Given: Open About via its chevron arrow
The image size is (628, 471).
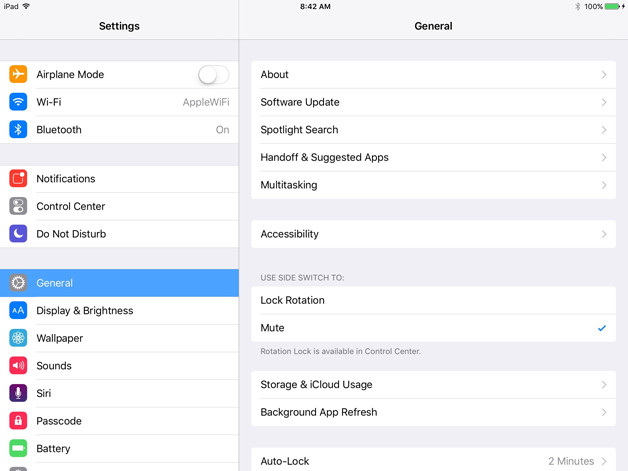Looking at the screenshot, I should coord(604,75).
